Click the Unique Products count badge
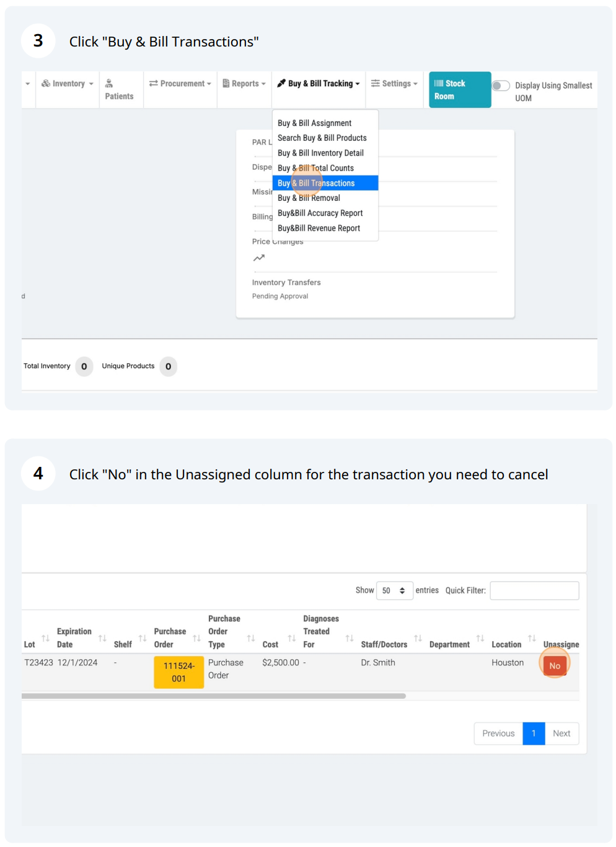The image size is (616, 847). 169,366
